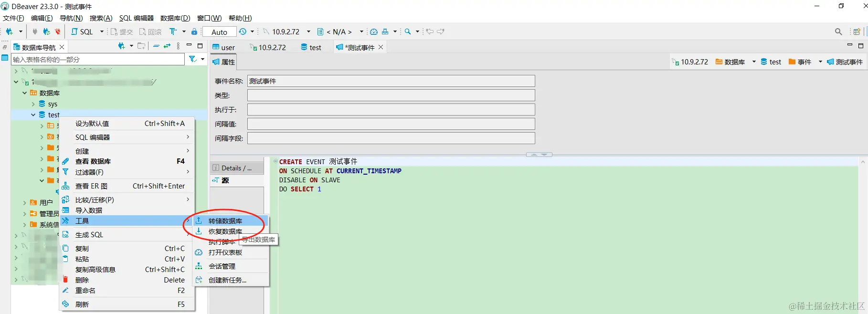Click the 回滚 rollback button
Image resolution: width=868 pixels, height=314 pixels.
pyautogui.click(x=150, y=31)
